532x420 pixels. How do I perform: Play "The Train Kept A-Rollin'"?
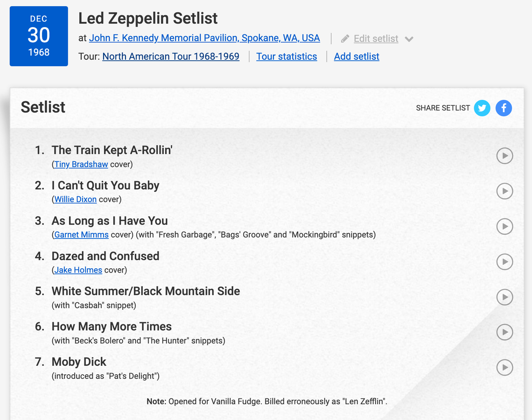tap(504, 156)
